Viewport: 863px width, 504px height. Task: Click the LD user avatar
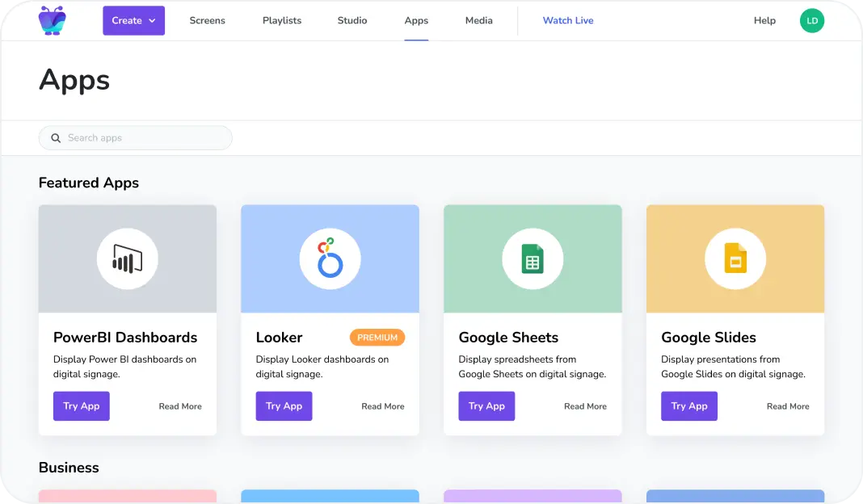coord(812,21)
